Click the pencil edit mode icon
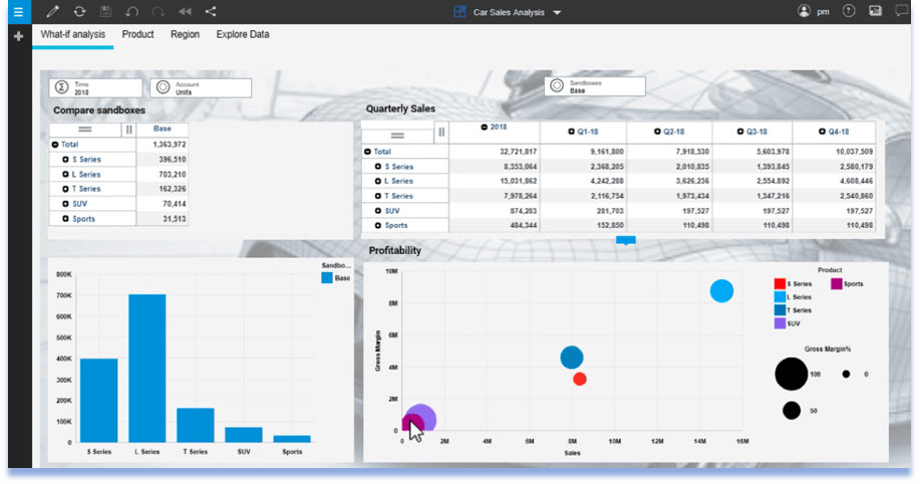 pyautogui.click(x=53, y=12)
